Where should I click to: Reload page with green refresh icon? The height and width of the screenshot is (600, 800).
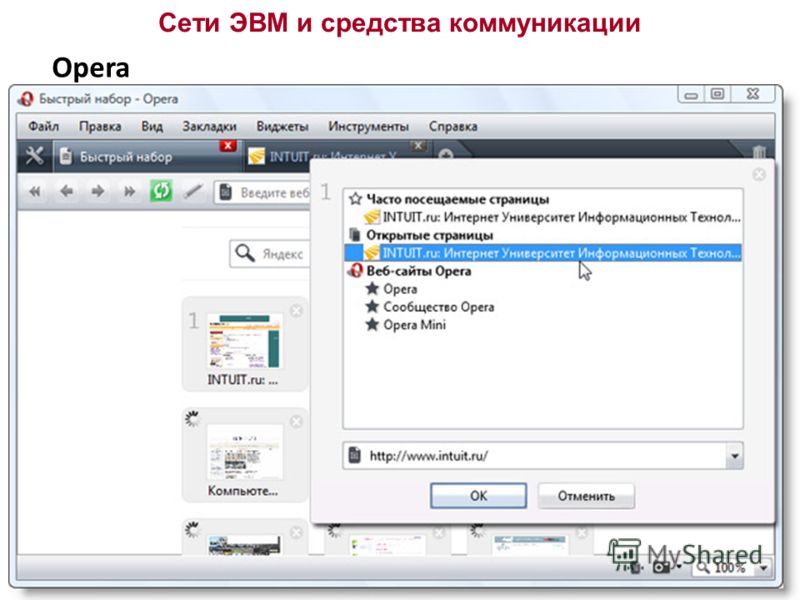[161, 191]
